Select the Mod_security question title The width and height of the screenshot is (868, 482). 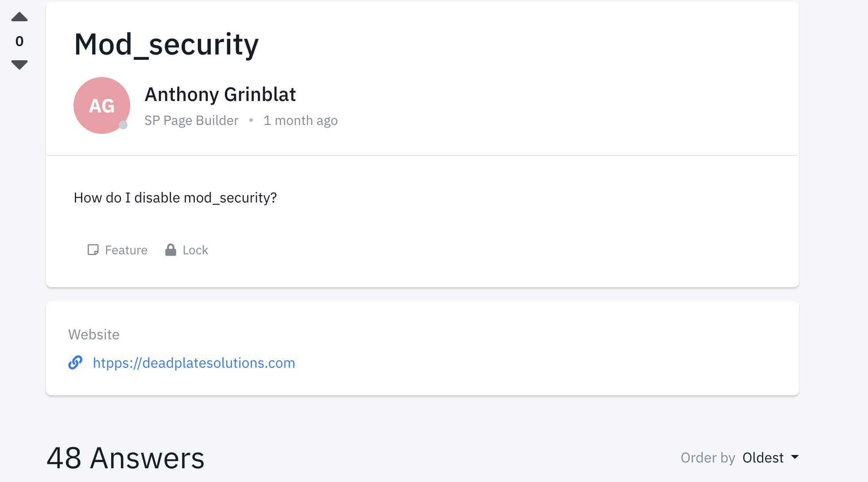[167, 44]
